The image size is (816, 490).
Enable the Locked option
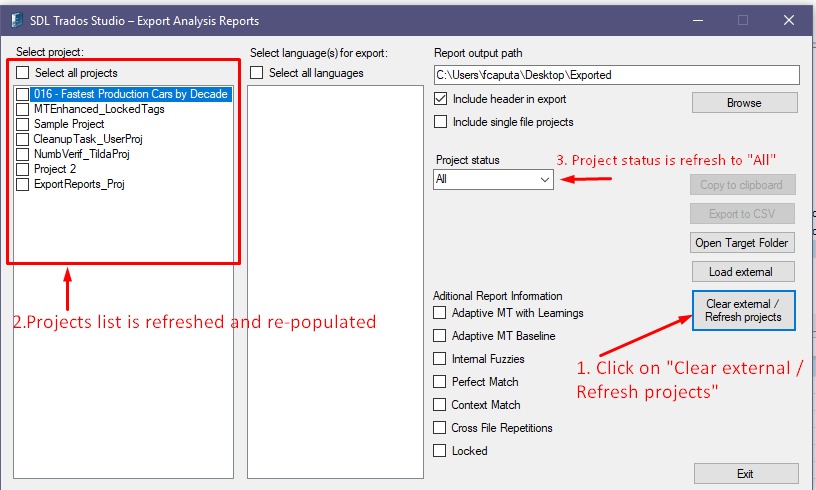pos(440,450)
